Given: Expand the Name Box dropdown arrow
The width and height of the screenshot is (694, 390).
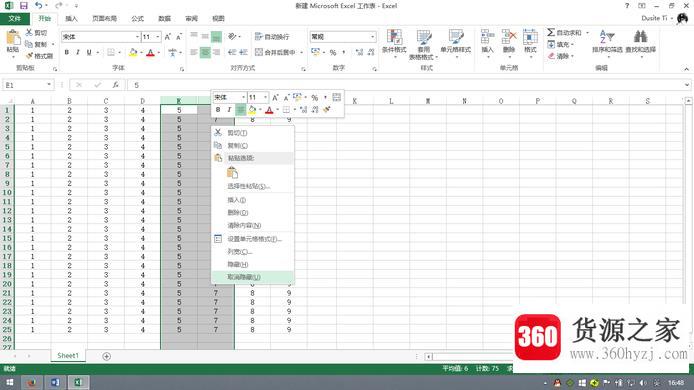Looking at the screenshot, I should 49,85.
